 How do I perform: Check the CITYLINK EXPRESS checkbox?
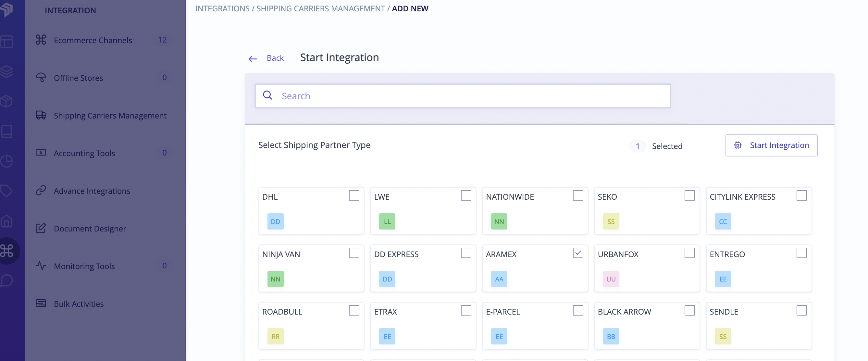[801, 195]
